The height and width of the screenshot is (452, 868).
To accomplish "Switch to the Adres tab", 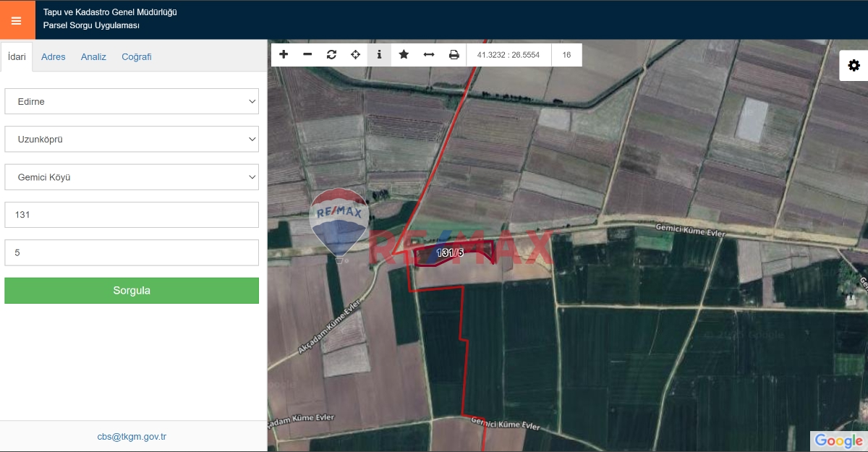I will point(53,56).
